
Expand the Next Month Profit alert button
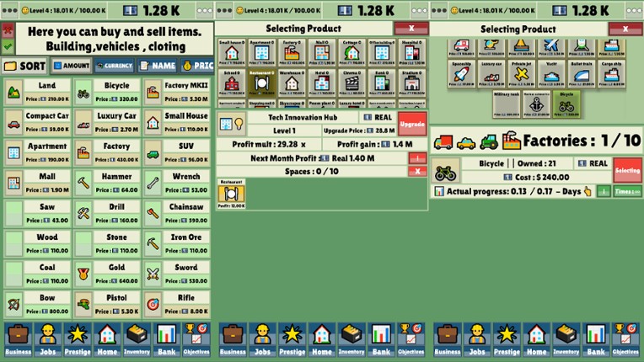416,157
